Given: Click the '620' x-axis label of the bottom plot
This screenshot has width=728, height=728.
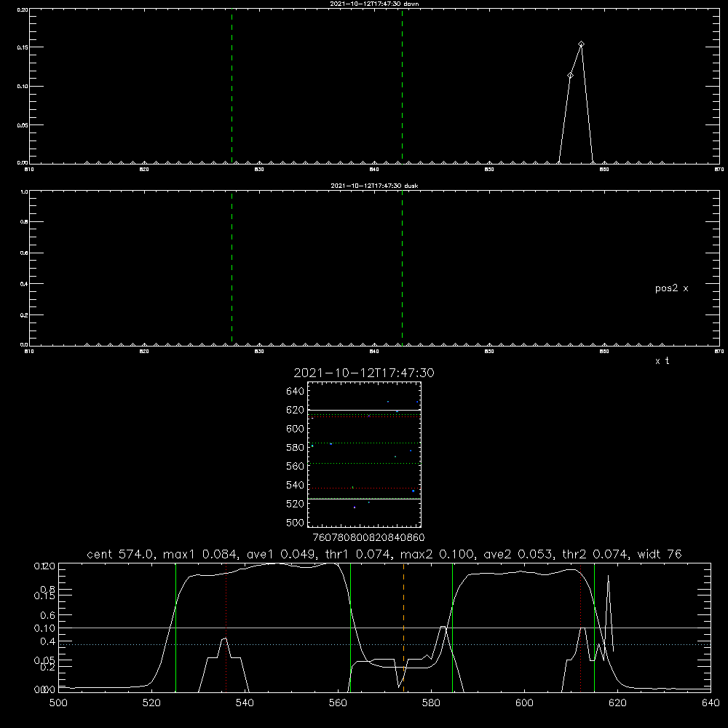Looking at the screenshot, I should [x=617, y=703].
